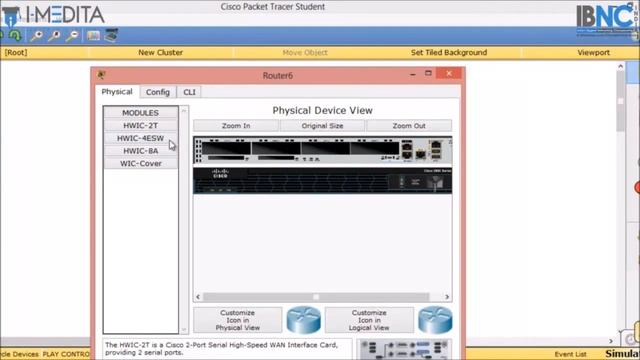640x360 pixels.
Task: Click Customize Icon in Logical View button
Action: click(x=369, y=320)
